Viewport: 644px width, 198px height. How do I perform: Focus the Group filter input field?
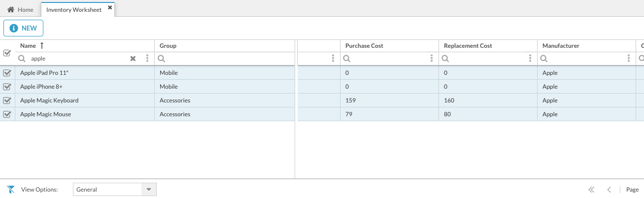[229, 59]
